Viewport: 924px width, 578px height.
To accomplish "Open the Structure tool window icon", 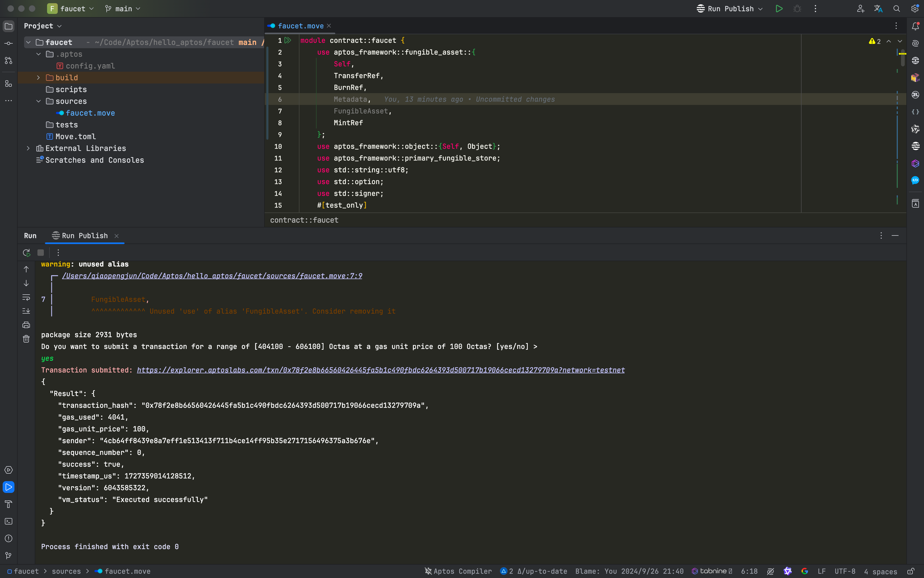I will click(8, 84).
